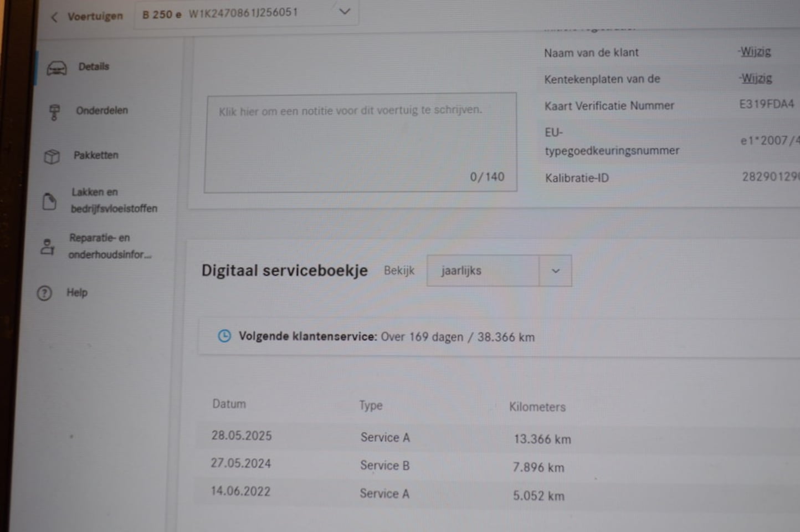
Task: Open Reparatie- en onderhoudsinfor... section
Action: [109, 246]
